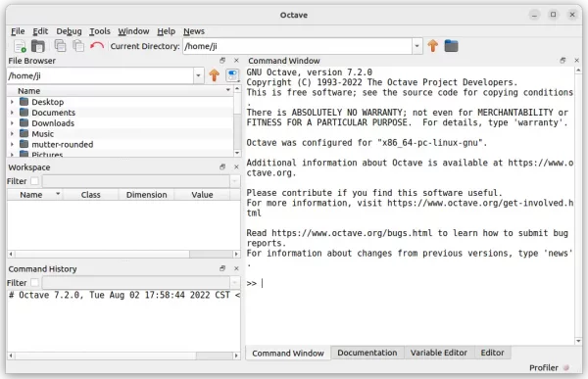This screenshot has width=588, height=379.
Task: Expand the mutter-rounded folder tree arrow
Action: click(x=12, y=144)
